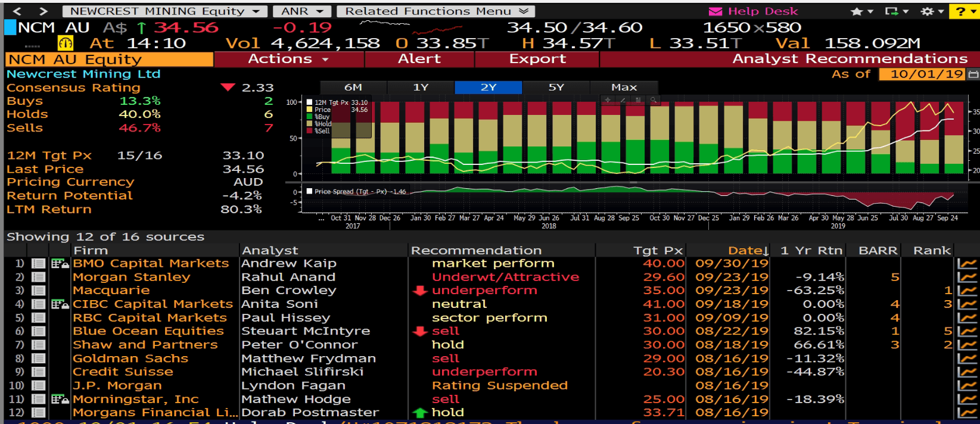Click the Underwt/Attractive recommendation cell
The width and height of the screenshot is (980, 424).
(505, 277)
